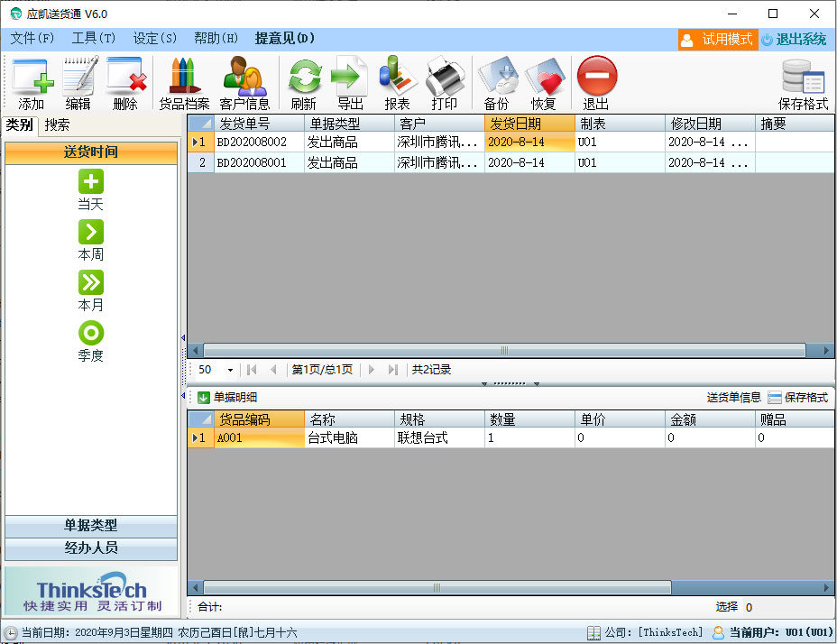837x644 pixels.
Task: Open 货品档案 product archive
Action: 184,82
